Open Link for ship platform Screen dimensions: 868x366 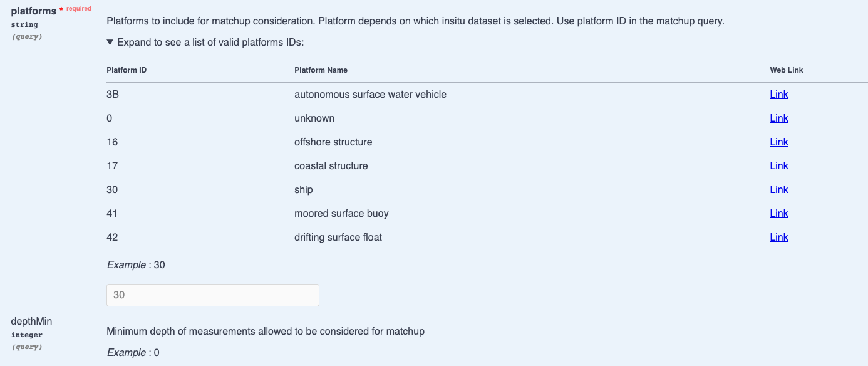(778, 190)
